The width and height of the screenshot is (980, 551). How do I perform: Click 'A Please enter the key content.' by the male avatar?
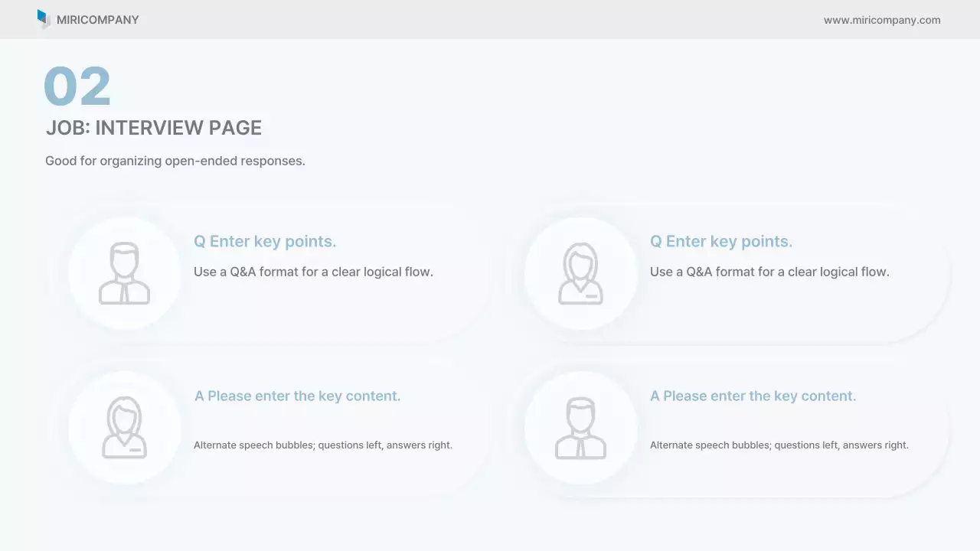[x=753, y=396]
